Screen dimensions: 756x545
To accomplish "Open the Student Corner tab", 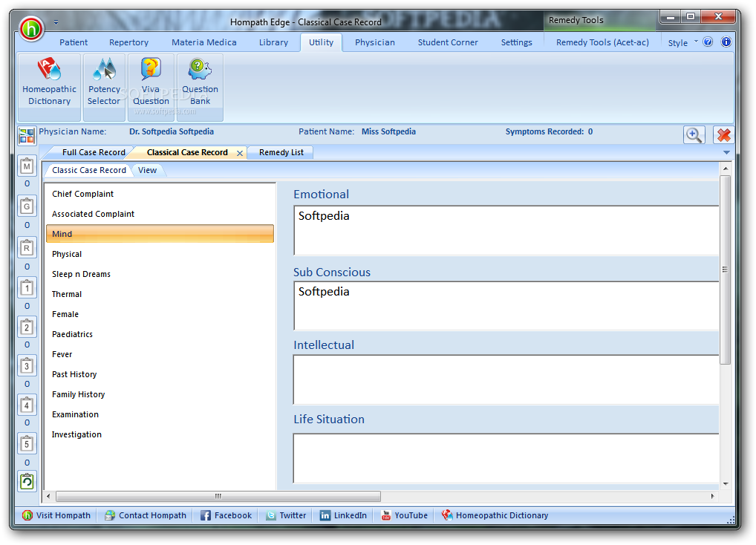I will click(447, 42).
